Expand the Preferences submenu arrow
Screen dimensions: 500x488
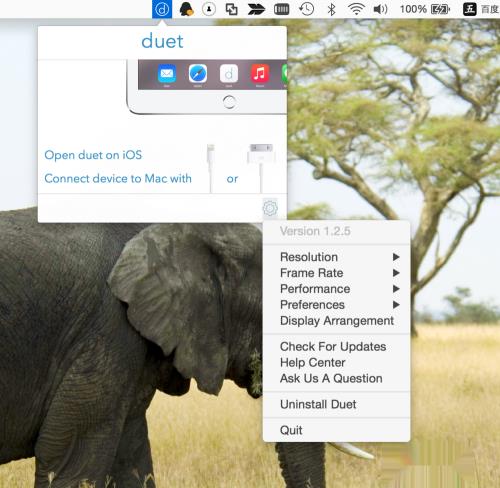pos(396,305)
